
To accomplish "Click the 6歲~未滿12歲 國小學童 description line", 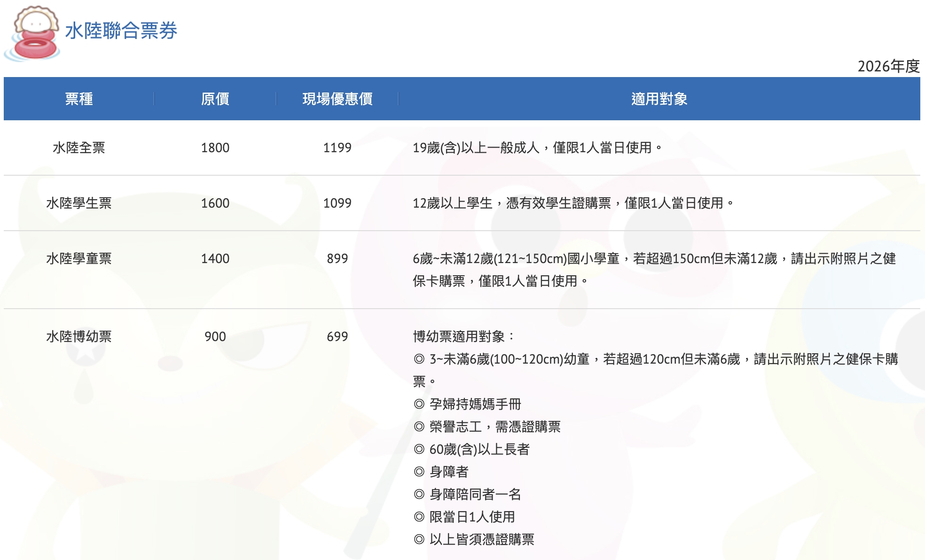I will pos(654,259).
